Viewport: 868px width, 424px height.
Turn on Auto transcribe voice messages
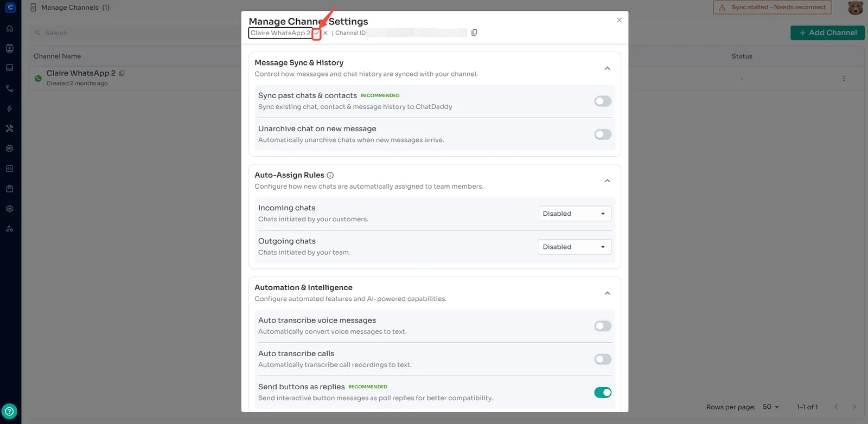click(603, 326)
